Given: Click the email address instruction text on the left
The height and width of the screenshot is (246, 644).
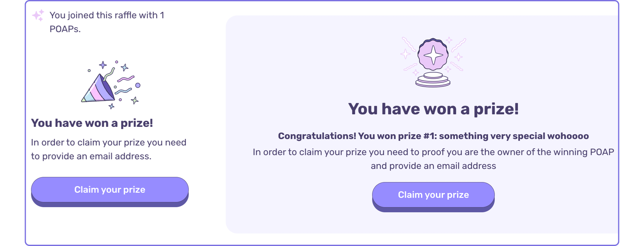Looking at the screenshot, I should (x=109, y=149).
